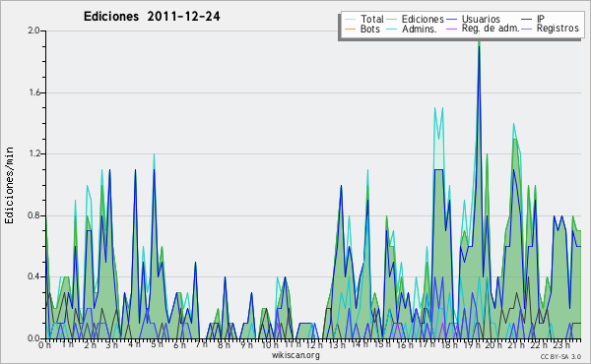Click the '5 h' x-axis label

point(157,345)
